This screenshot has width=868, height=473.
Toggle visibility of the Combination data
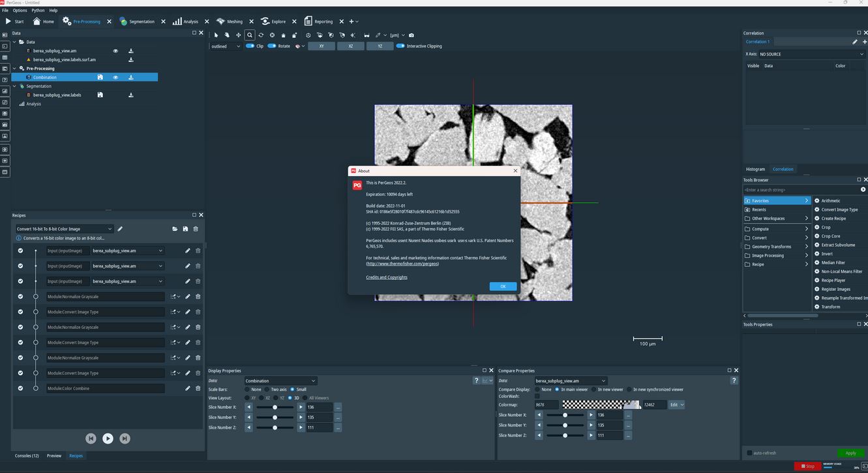click(115, 77)
